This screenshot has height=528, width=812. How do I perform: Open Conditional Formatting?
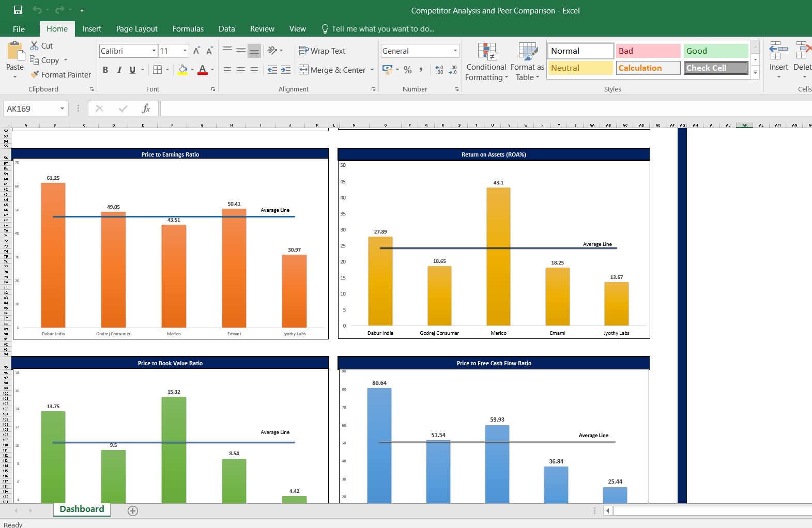[486, 62]
